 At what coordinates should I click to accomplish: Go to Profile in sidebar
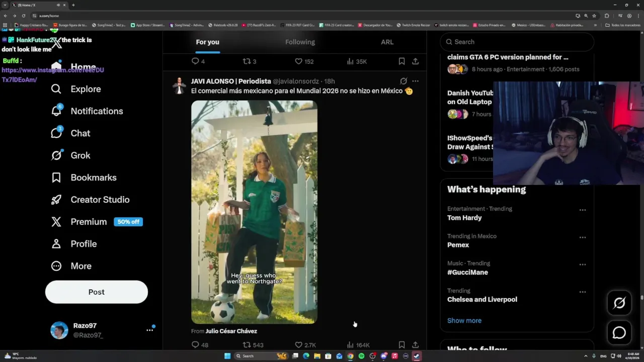tap(73, 244)
